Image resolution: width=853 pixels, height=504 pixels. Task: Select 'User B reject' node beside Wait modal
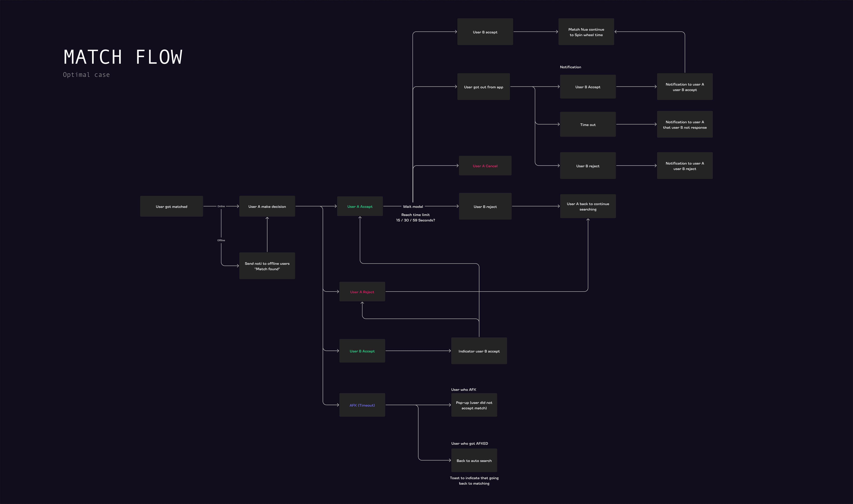pos(485,206)
